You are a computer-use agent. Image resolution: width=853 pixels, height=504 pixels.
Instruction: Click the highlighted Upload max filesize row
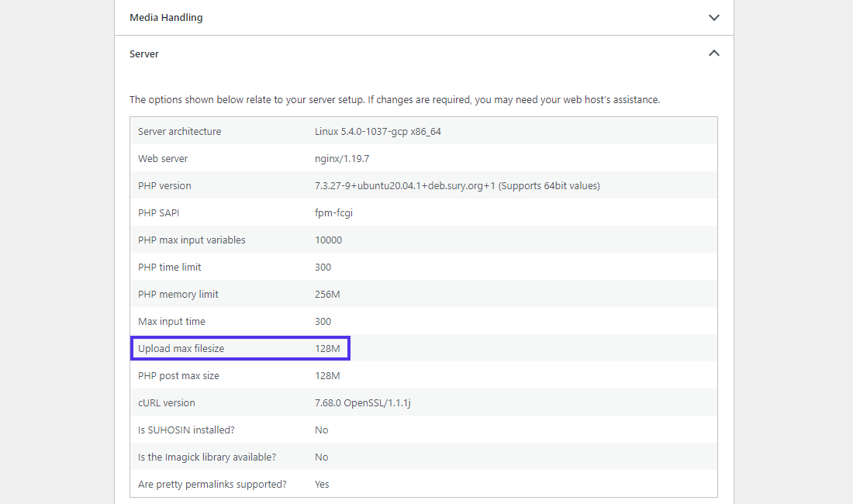click(x=240, y=347)
